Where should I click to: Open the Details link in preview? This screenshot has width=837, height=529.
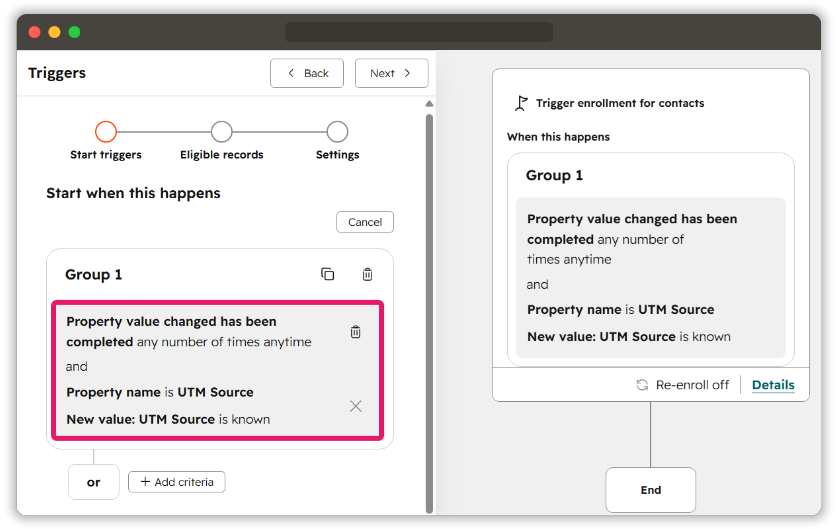click(773, 385)
